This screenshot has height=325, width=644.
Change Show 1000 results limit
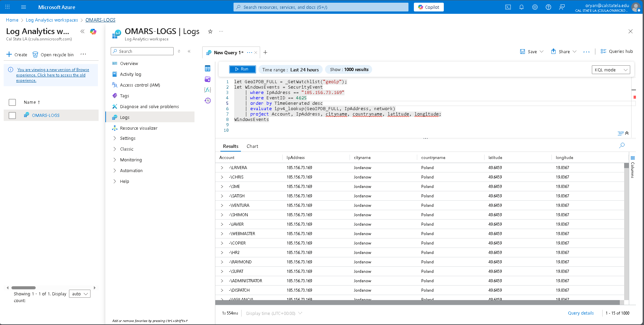click(x=349, y=70)
